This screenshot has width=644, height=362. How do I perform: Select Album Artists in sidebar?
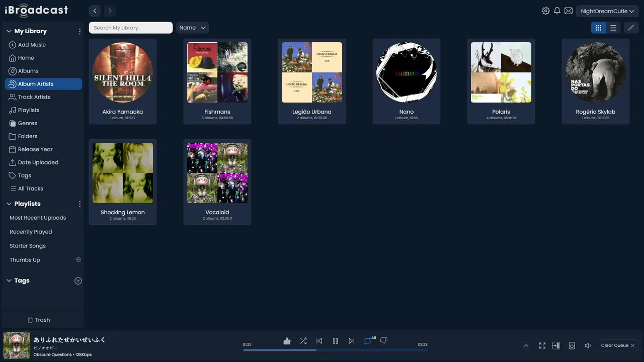(44, 84)
